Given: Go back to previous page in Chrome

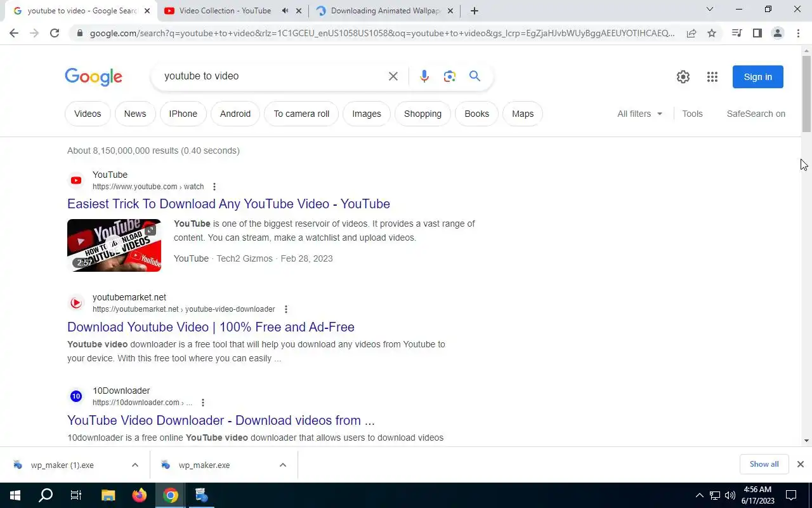Looking at the screenshot, I should [14, 33].
